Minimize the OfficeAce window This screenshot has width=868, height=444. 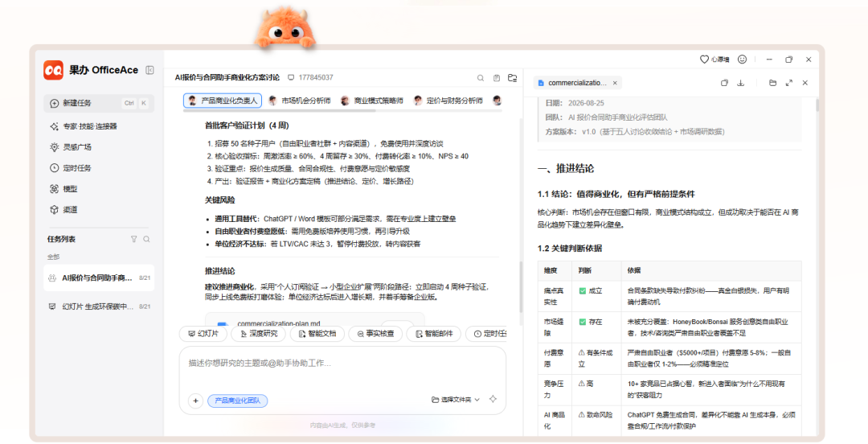coord(769,60)
